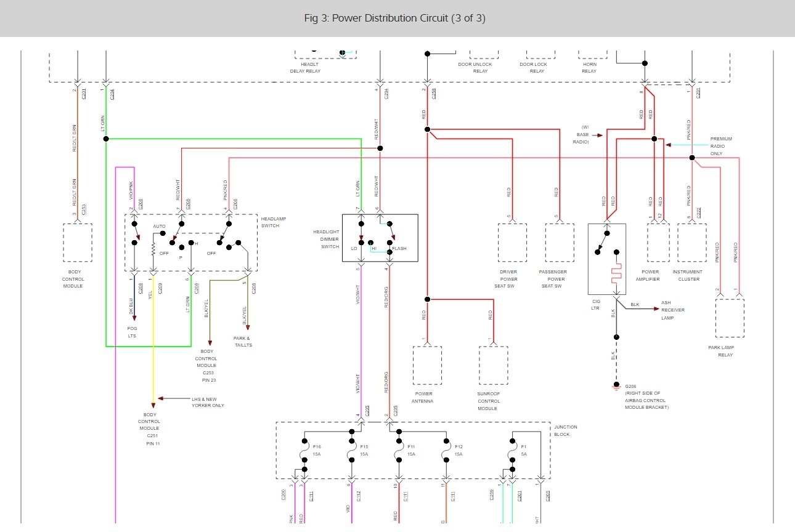Click the FLASH position in the dimmer switch

(x=399, y=249)
